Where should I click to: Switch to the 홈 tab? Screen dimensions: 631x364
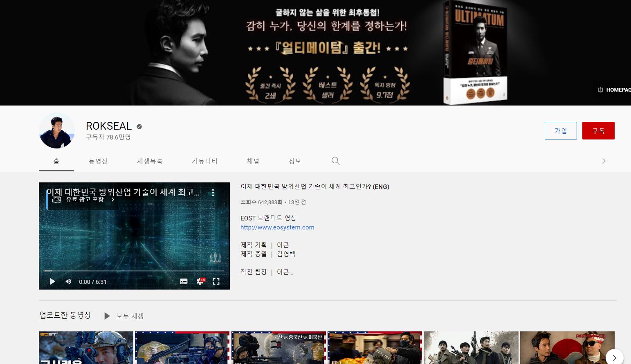click(x=56, y=161)
